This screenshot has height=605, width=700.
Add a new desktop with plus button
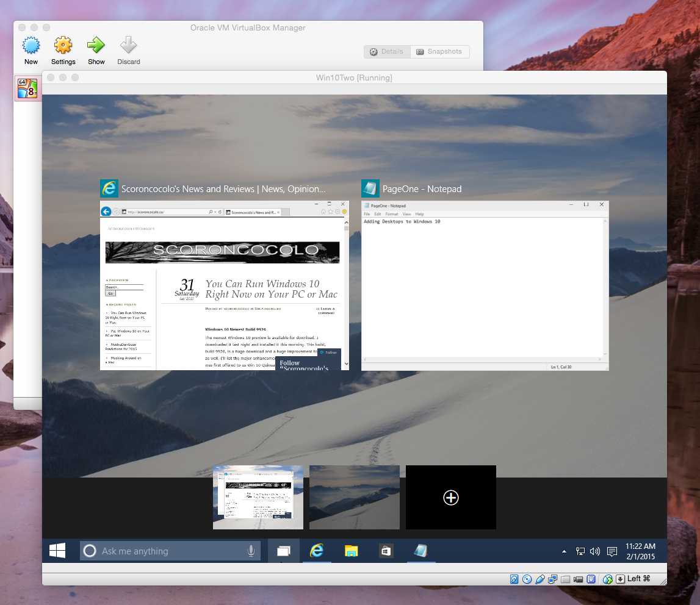pyautogui.click(x=450, y=498)
